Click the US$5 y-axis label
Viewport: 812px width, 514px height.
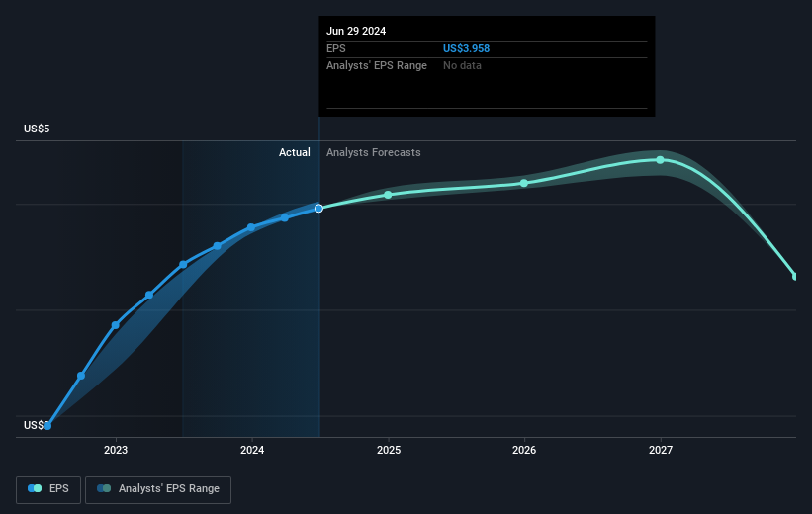coord(37,128)
